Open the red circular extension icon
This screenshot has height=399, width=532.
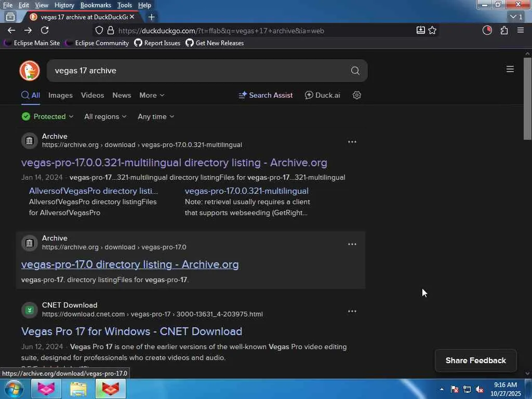[487, 31]
